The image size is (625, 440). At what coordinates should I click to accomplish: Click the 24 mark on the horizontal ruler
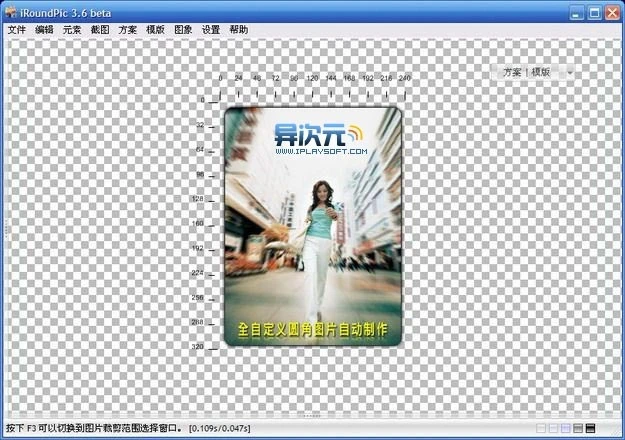(x=238, y=78)
